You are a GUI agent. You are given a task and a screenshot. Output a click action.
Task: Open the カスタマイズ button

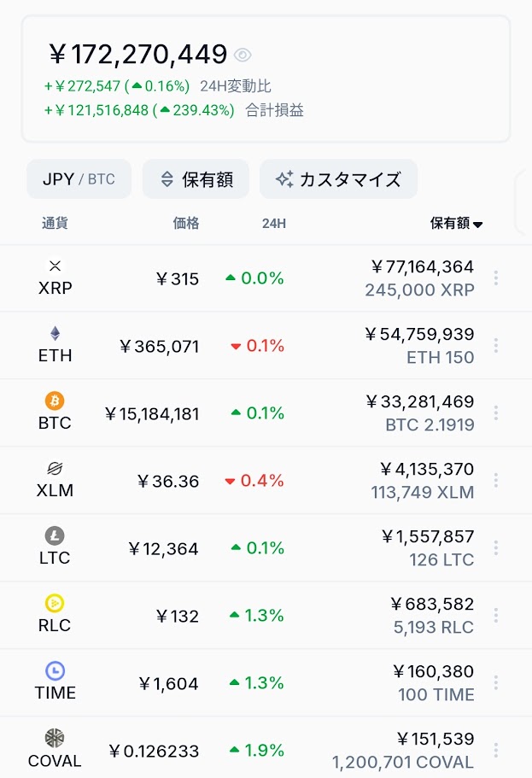coord(338,179)
